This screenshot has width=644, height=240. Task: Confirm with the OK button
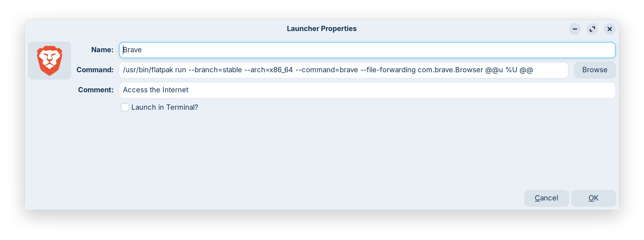click(593, 198)
